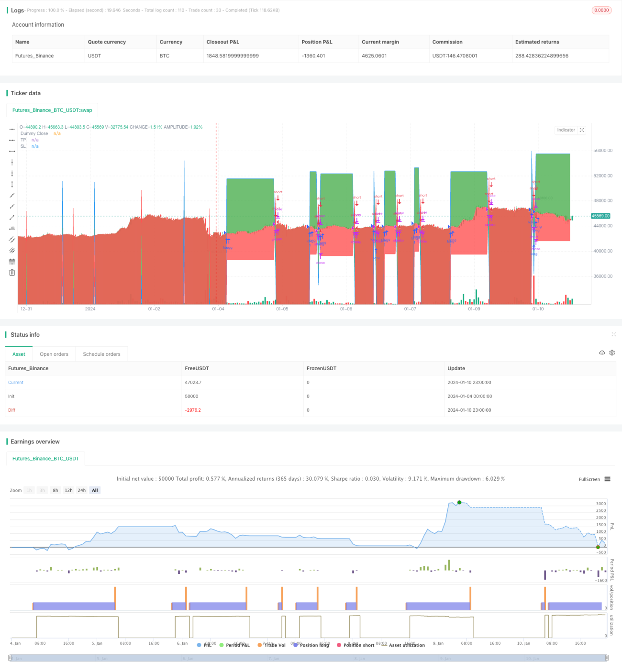Choose the parallel channel drawing tool

coord(12,239)
